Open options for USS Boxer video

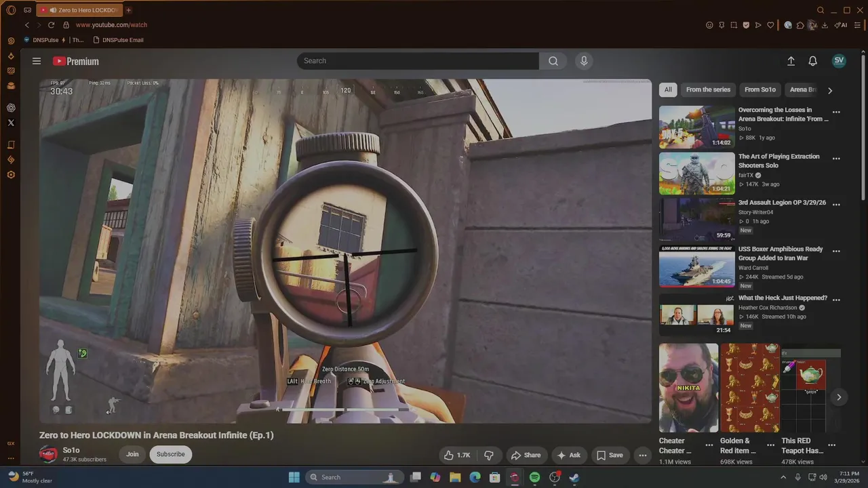point(836,251)
